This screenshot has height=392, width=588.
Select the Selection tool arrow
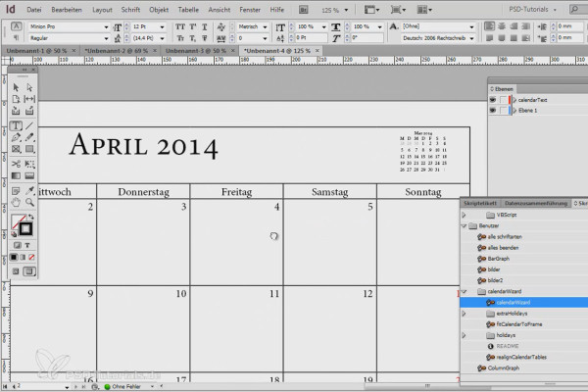coord(16,87)
